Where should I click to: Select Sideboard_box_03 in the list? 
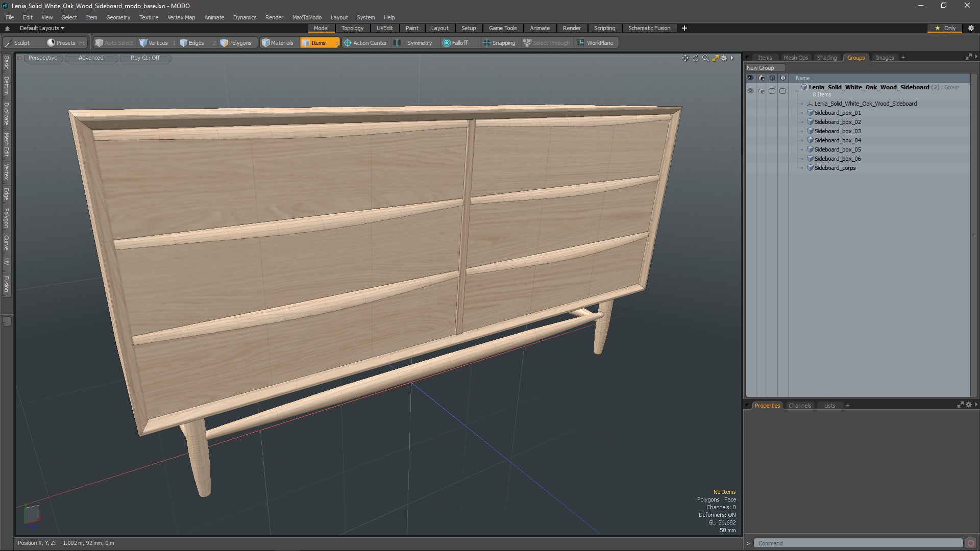(837, 131)
